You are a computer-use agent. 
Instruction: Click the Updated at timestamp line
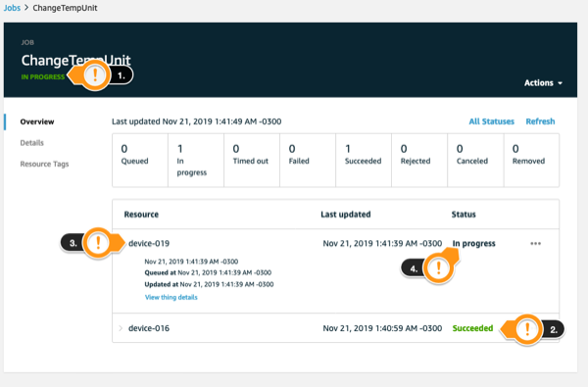pos(209,284)
